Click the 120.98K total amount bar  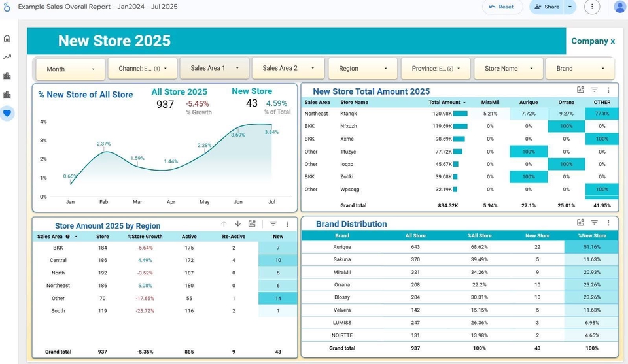tap(460, 114)
